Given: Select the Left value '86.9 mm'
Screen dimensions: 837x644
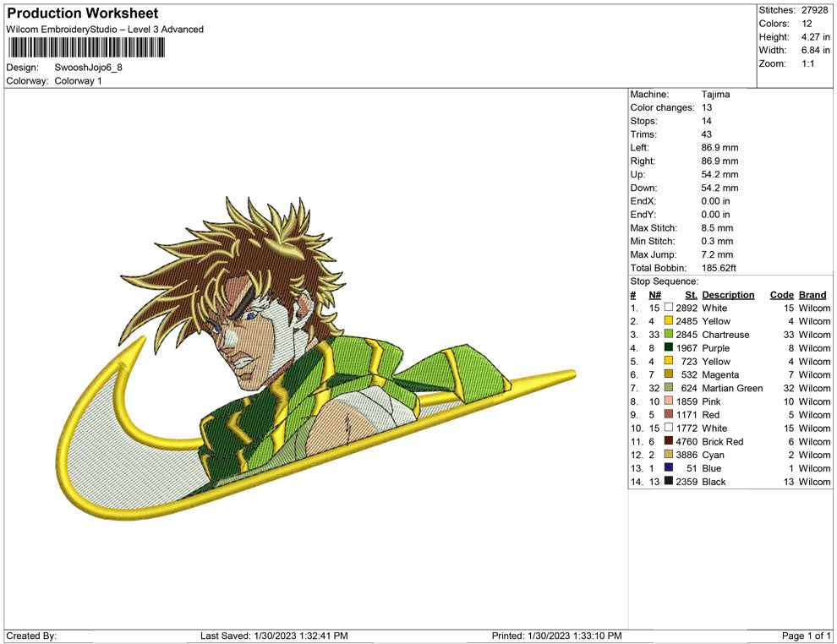Looking at the screenshot, I should (x=719, y=148).
